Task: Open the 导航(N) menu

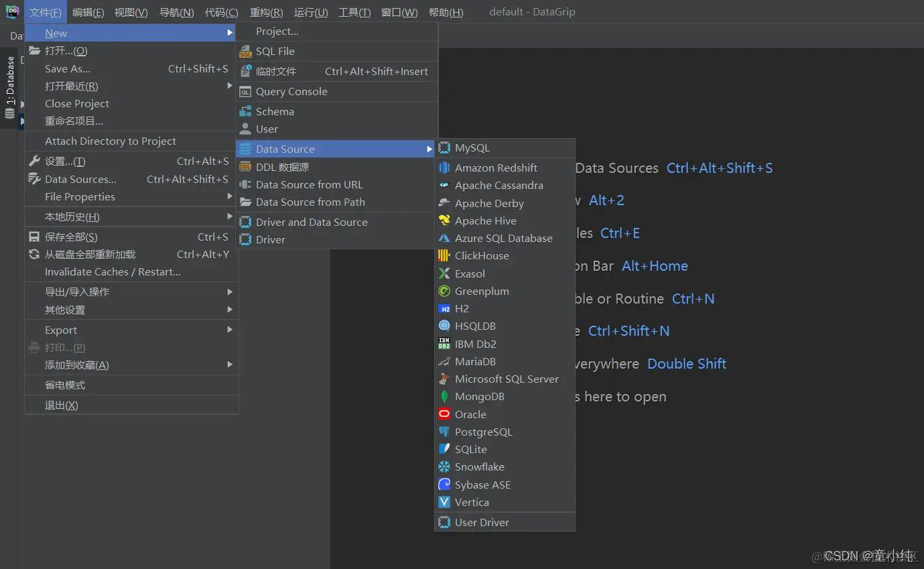Action: point(176,12)
